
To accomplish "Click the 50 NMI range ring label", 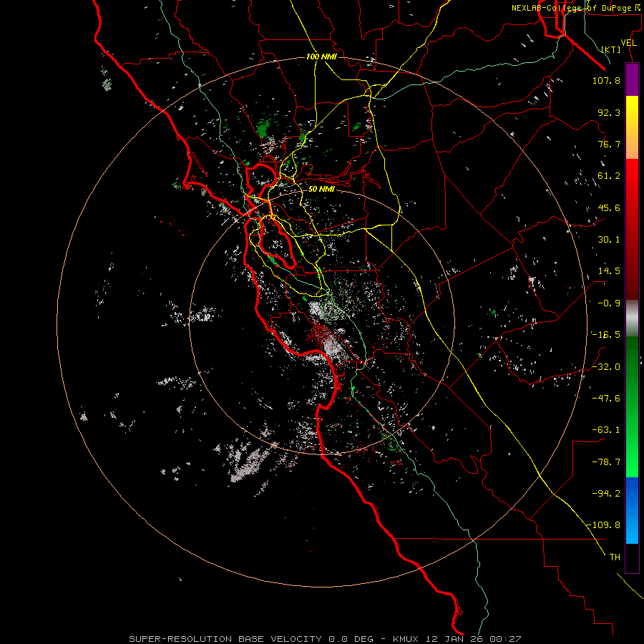I will (321, 189).
